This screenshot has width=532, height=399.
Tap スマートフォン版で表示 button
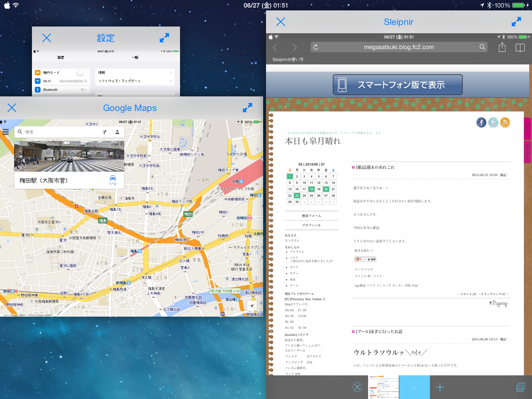398,85
